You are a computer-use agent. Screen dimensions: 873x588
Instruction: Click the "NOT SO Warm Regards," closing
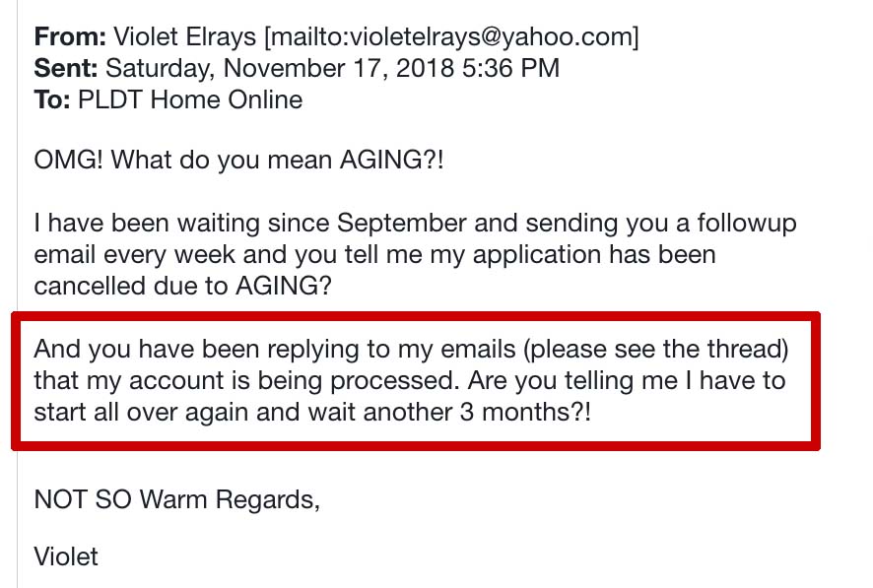[176, 499]
